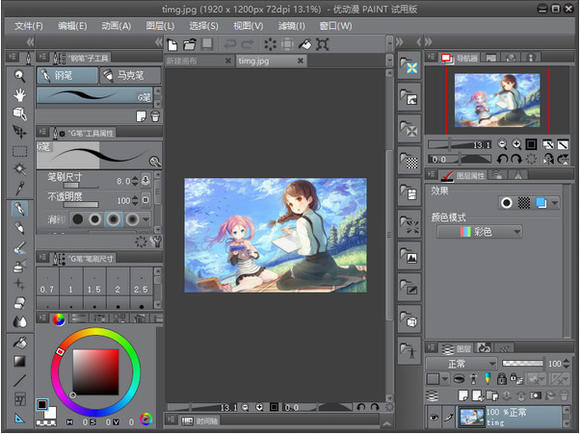Viewport: 580px width, 434px height.
Task: Open the 正常 blend mode dropdown
Action: 461,364
